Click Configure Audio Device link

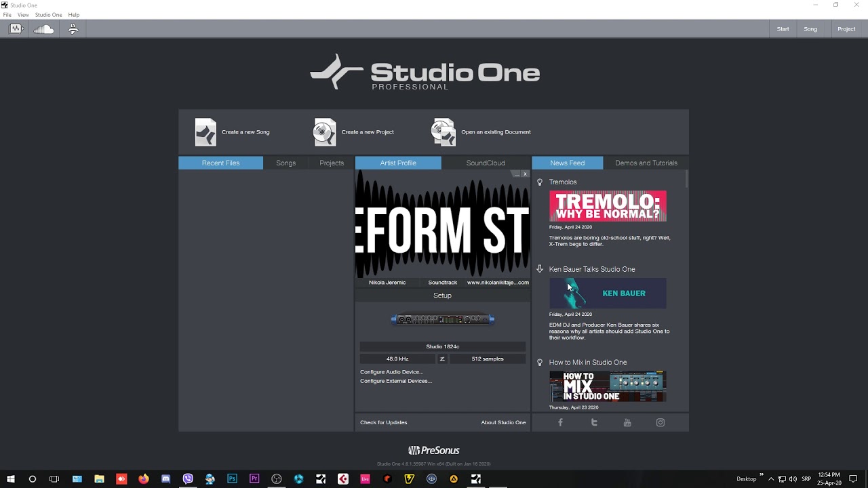click(x=391, y=371)
